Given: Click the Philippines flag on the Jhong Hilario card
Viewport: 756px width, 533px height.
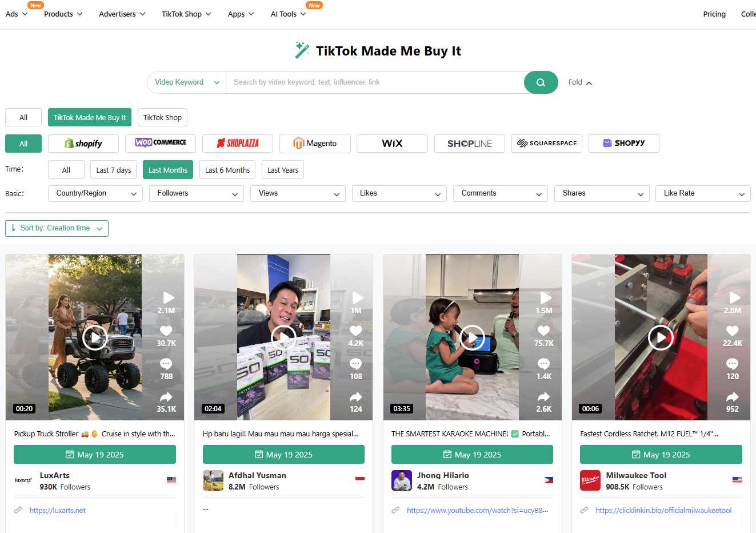Looking at the screenshot, I should (549, 480).
